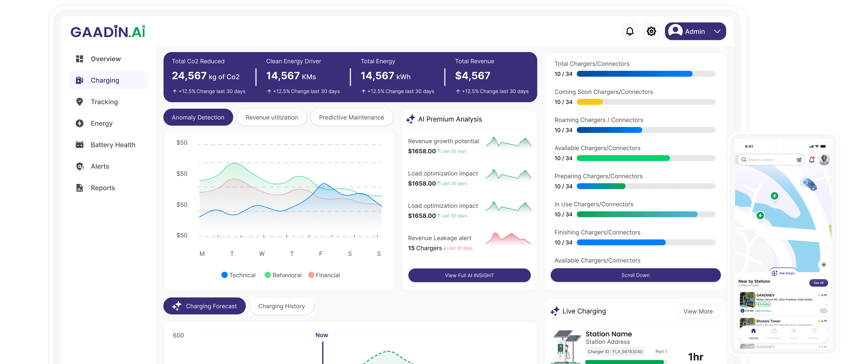The image size is (868, 364).
Task: Tap History in phone bottom navigation
Action: tap(814, 334)
